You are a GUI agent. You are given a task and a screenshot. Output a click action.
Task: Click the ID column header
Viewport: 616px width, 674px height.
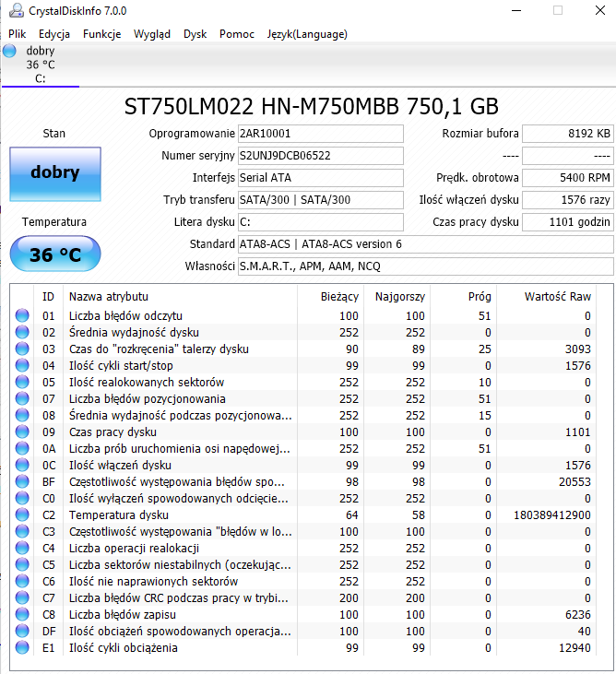click(48, 297)
